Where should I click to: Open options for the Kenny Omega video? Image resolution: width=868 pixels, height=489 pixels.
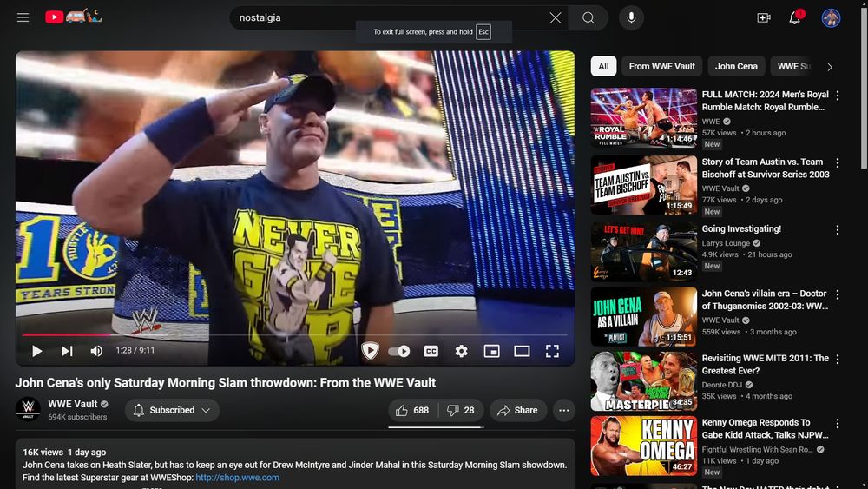point(838,424)
